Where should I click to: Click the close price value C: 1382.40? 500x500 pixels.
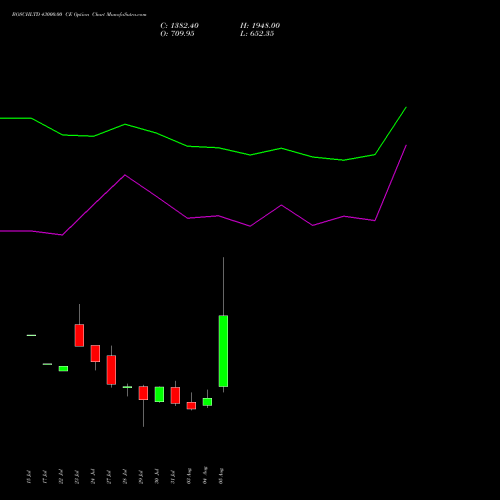click(x=179, y=26)
